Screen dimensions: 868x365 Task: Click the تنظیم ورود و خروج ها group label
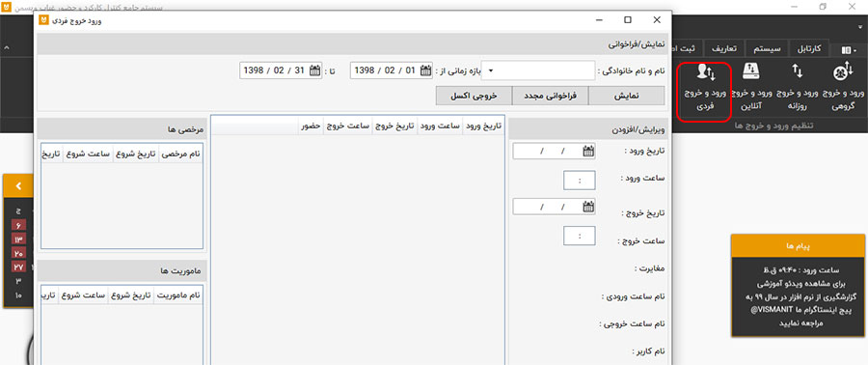(773, 126)
